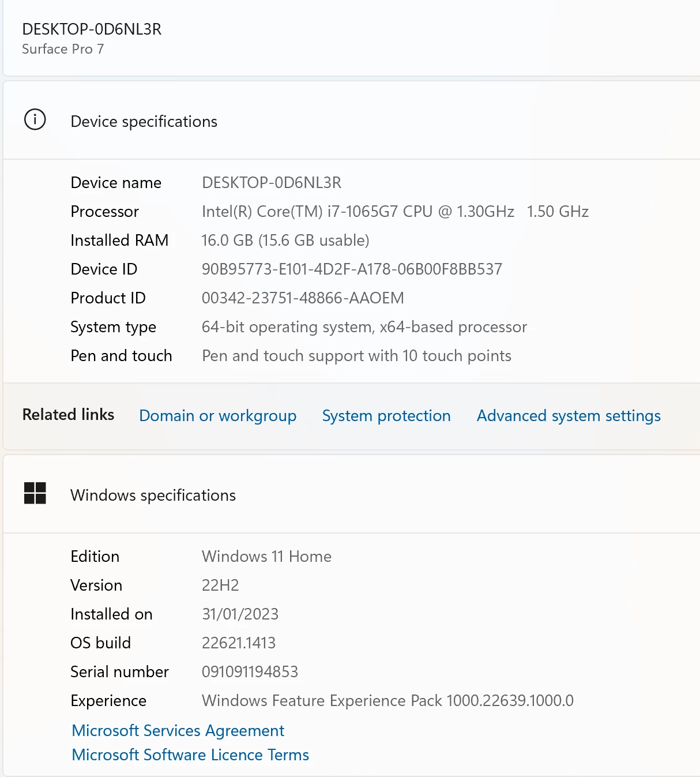Click the Product ID label
Image resolution: width=700 pixels, height=777 pixels.
pos(108,298)
